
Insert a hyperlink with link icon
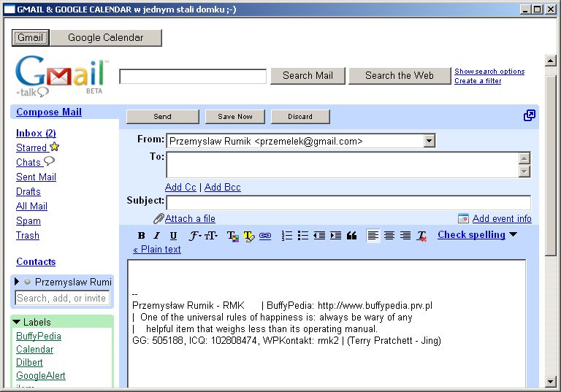pos(265,236)
